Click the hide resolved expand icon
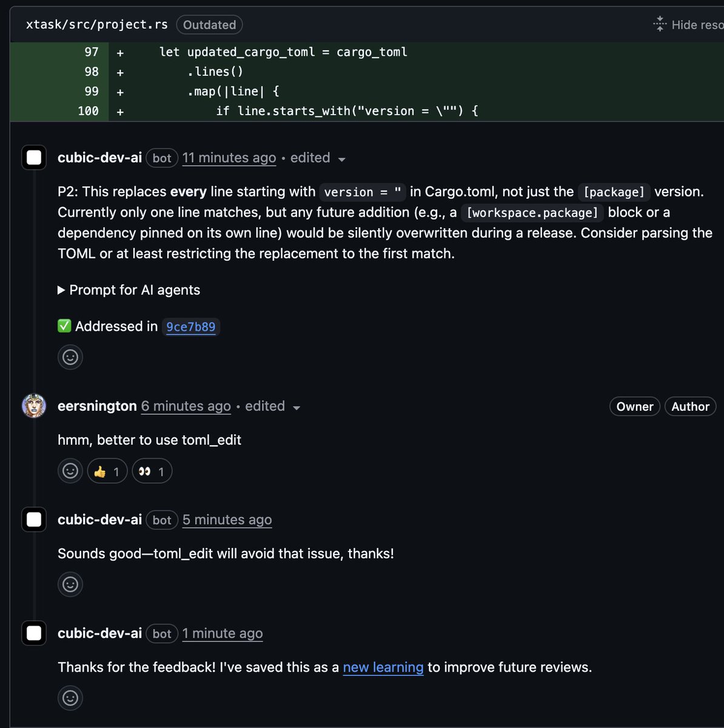 pos(660,24)
